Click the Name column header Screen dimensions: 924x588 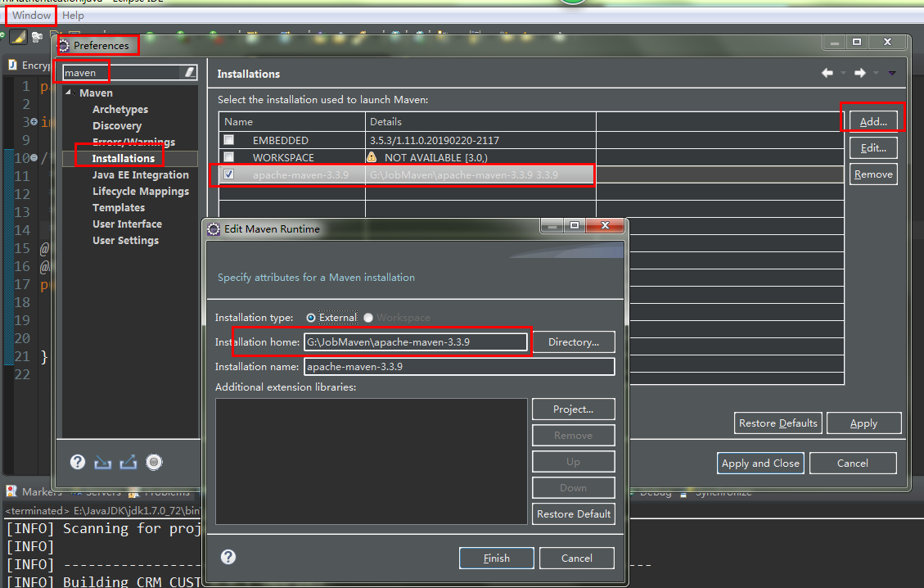pos(292,121)
